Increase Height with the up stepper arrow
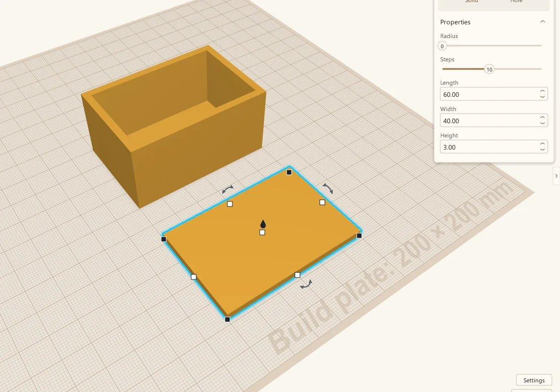The width and height of the screenshot is (560, 392). [543, 144]
